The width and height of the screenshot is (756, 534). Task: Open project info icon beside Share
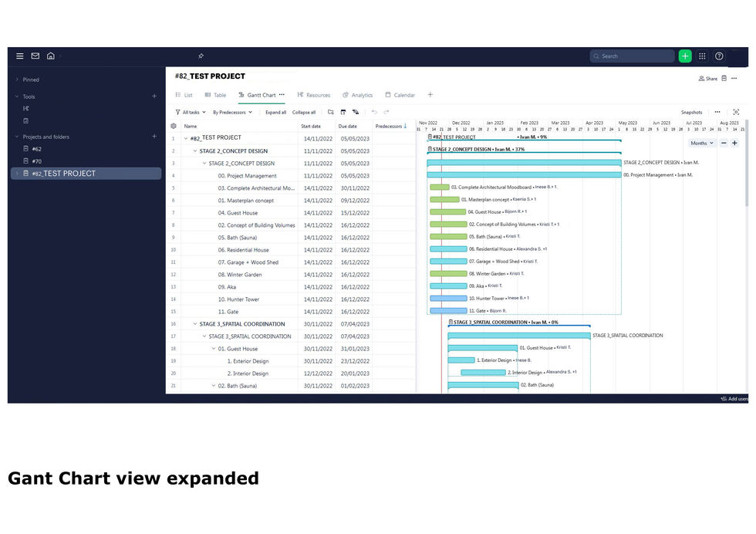click(724, 78)
